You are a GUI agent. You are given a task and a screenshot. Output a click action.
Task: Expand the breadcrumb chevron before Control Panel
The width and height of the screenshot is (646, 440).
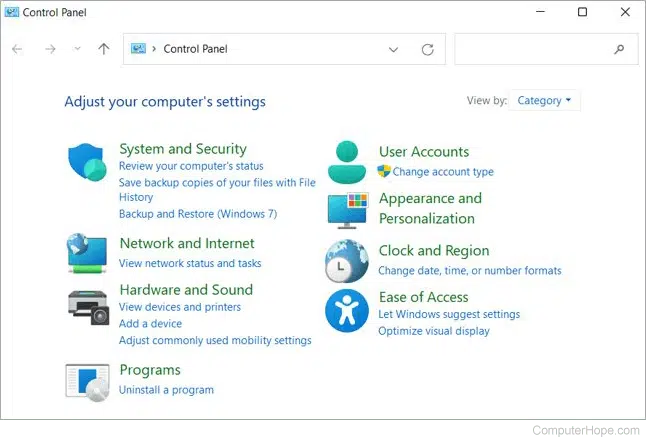tap(154, 49)
